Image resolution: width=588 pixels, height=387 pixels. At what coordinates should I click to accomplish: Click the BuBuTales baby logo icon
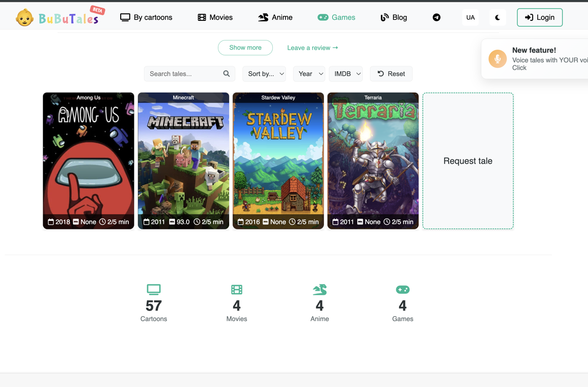24,18
